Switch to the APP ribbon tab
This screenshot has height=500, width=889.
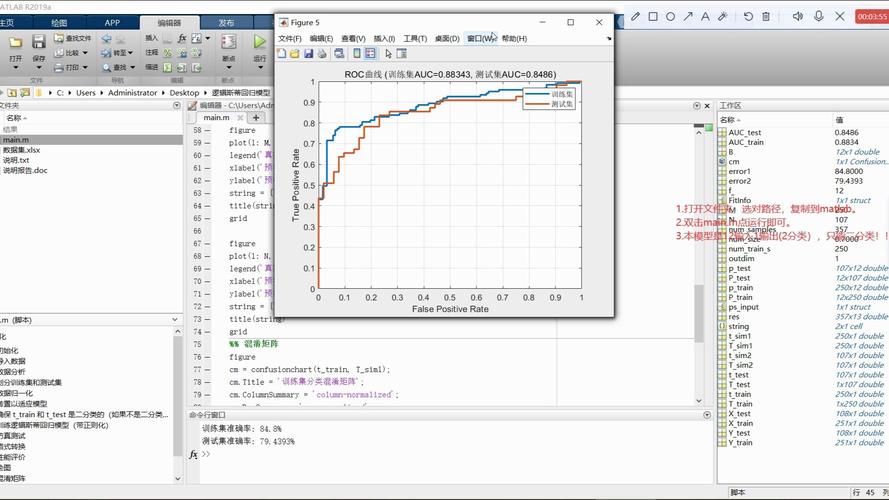click(x=112, y=22)
